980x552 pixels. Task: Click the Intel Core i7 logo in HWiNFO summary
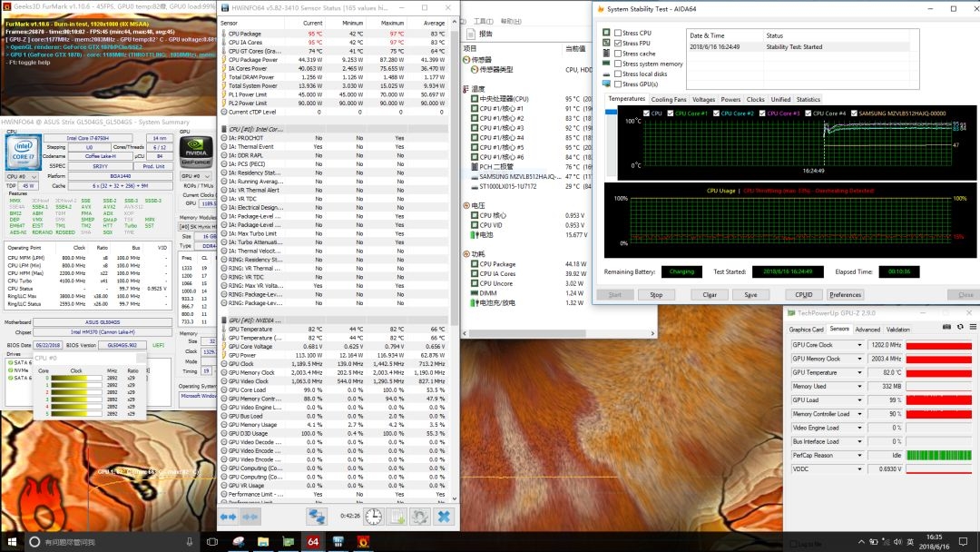click(x=24, y=152)
